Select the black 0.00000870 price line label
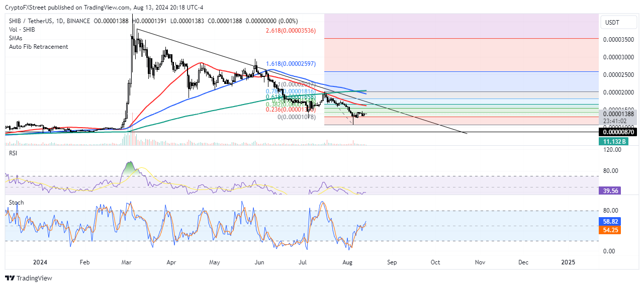Viewport: 644px width, 287px height. click(618, 132)
